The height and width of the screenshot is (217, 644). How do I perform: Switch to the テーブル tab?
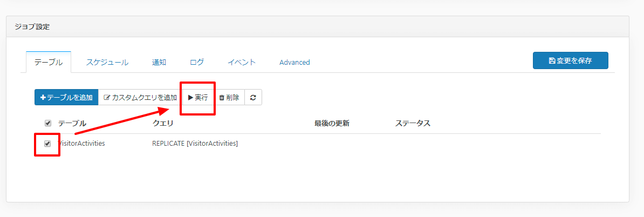point(49,62)
